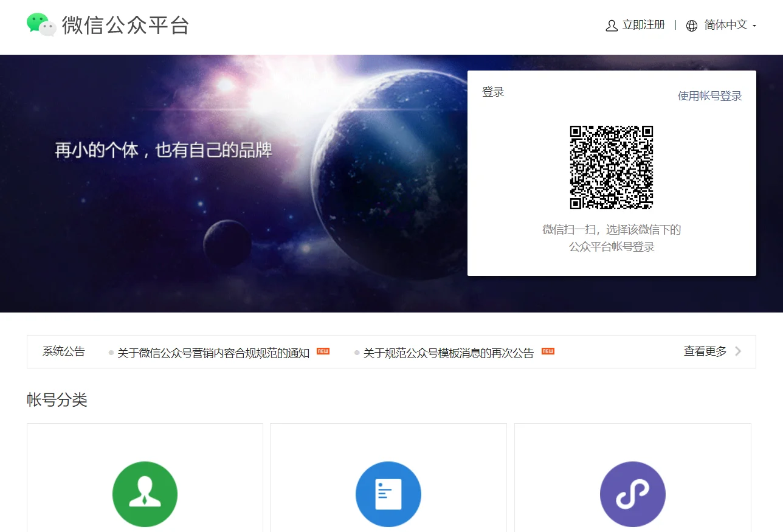783x532 pixels.
Task: Select the green subscription account icon
Action: click(145, 494)
